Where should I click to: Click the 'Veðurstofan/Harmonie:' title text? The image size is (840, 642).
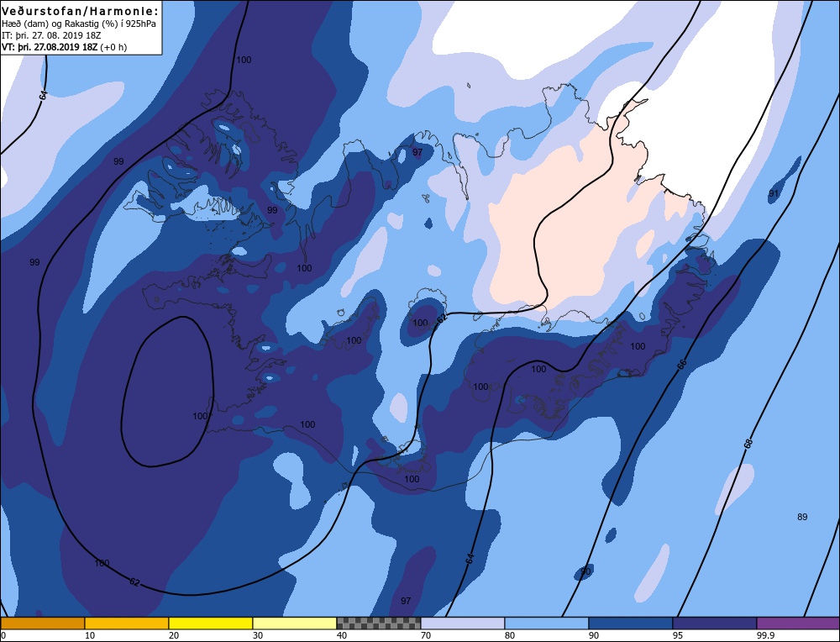(81, 11)
